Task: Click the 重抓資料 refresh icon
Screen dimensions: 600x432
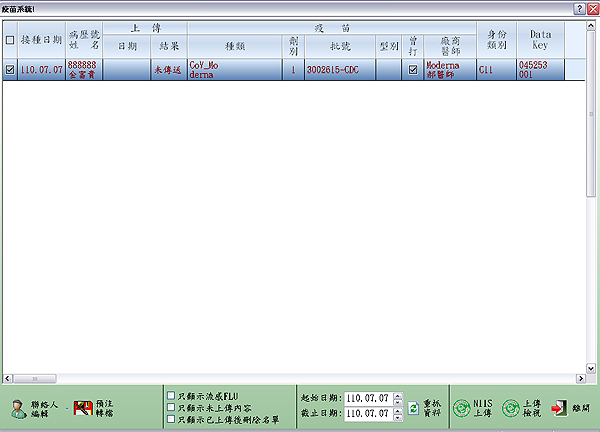Action: click(413, 406)
